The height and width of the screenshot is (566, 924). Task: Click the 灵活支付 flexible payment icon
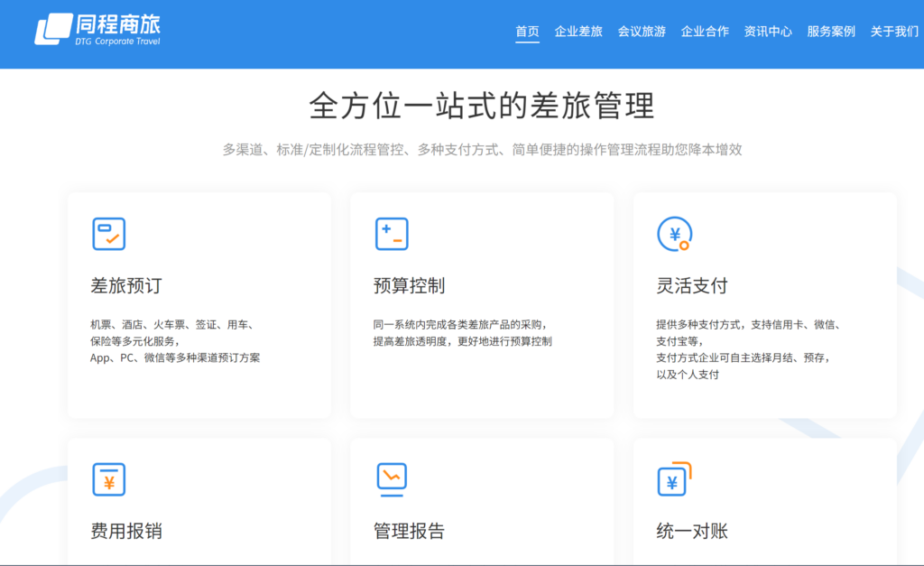pyautogui.click(x=674, y=234)
